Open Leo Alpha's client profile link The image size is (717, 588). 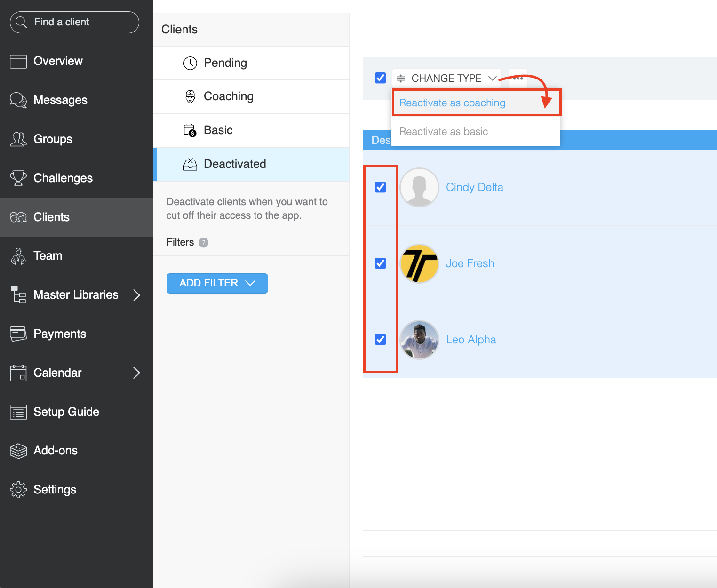pos(470,340)
